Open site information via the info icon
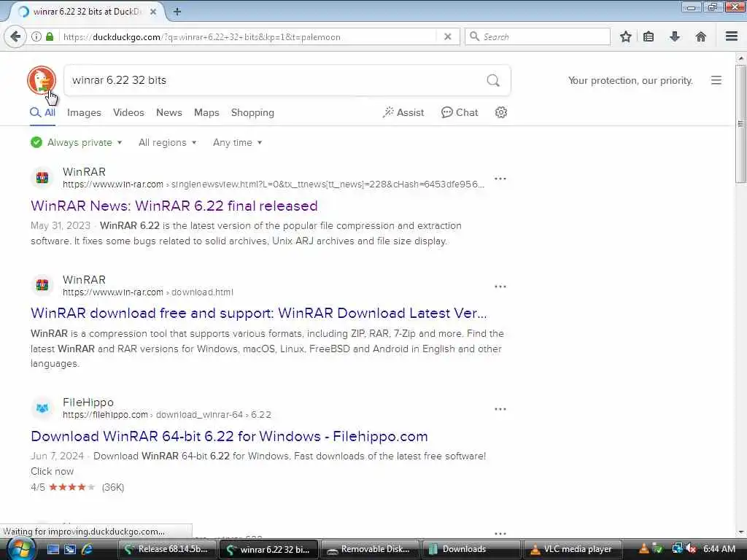This screenshot has width=747, height=560. coord(36,36)
